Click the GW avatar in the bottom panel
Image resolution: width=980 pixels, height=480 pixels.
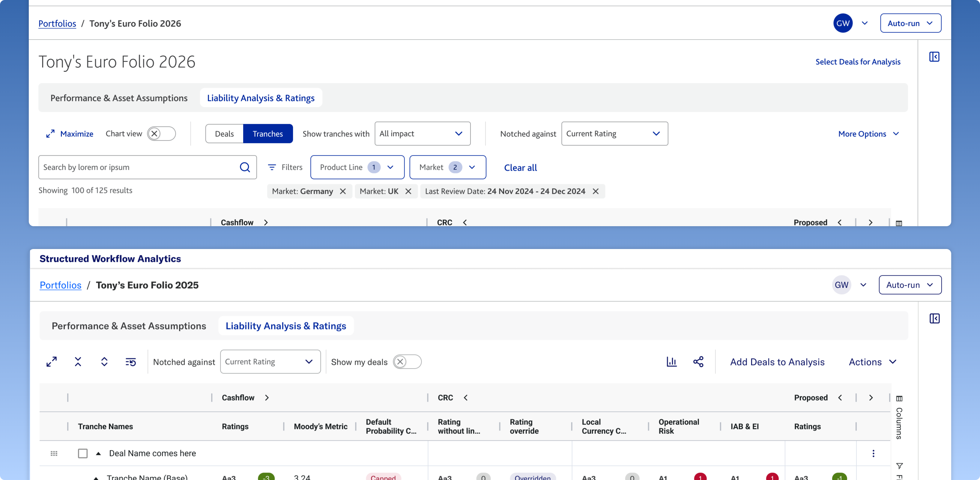coord(841,285)
